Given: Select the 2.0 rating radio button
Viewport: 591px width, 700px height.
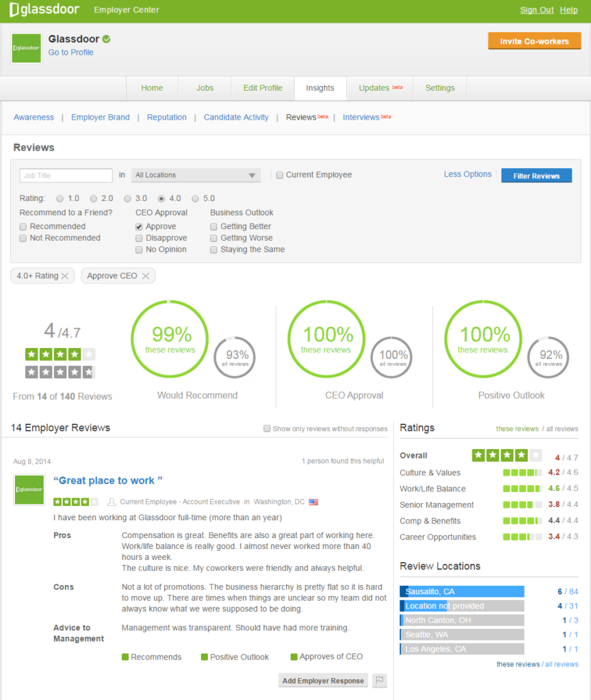Looking at the screenshot, I should (93, 199).
